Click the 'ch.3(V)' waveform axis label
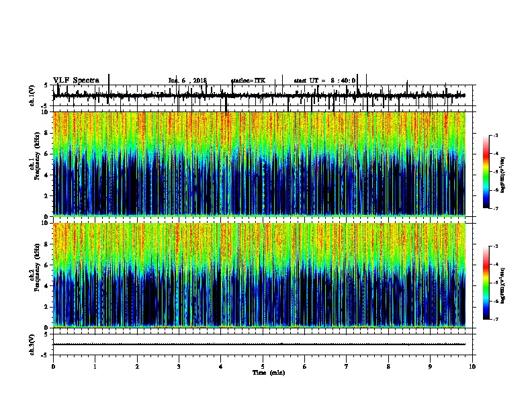This screenshot has width=532, height=411. pos(32,345)
